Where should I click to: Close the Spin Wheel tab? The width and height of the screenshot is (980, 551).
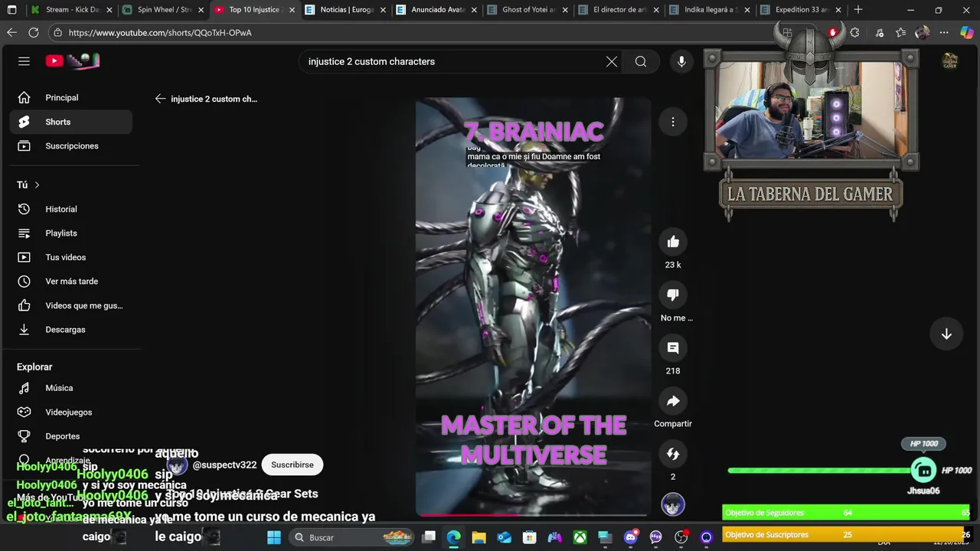tap(201, 10)
